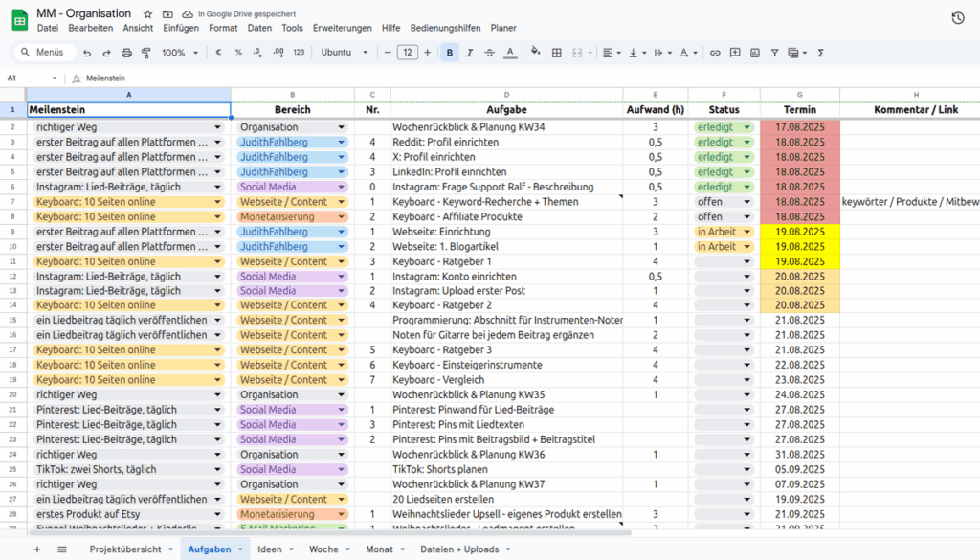Insert a link via the toolbar icon
980x560 pixels.
pyautogui.click(x=713, y=53)
